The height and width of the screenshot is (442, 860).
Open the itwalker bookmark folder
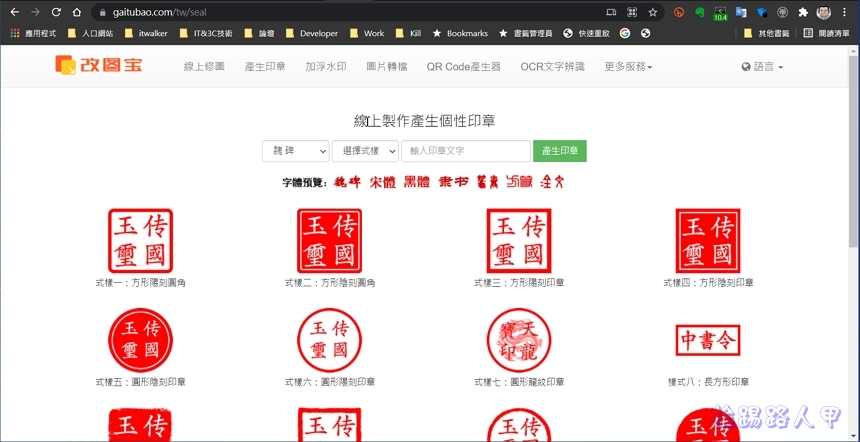tap(146, 33)
